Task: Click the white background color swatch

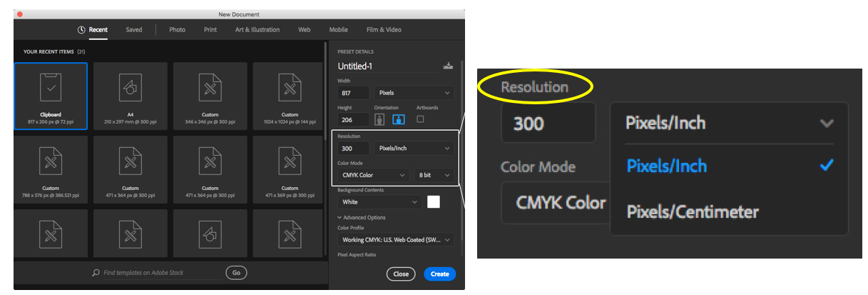Action: [x=433, y=202]
